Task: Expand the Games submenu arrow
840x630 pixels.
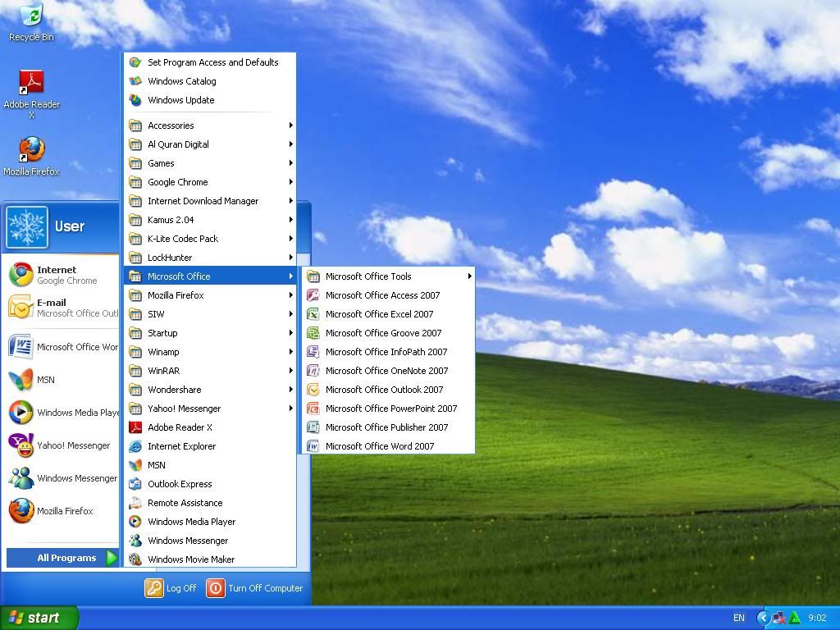Action: point(290,163)
